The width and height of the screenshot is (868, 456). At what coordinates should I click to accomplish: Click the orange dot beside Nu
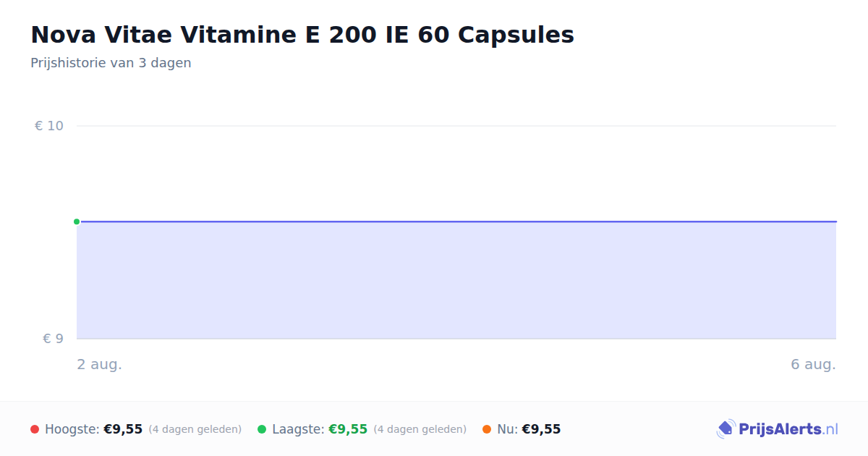click(x=487, y=429)
